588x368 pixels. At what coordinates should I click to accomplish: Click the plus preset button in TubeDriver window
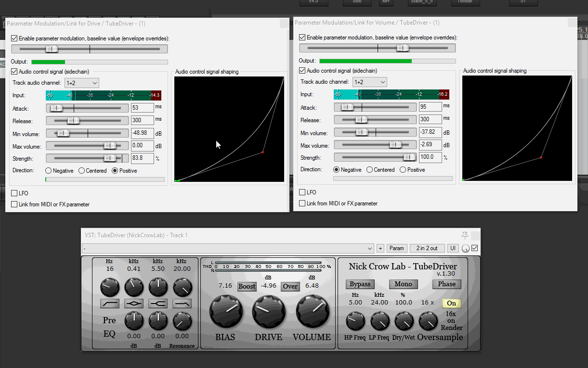pyautogui.click(x=380, y=248)
